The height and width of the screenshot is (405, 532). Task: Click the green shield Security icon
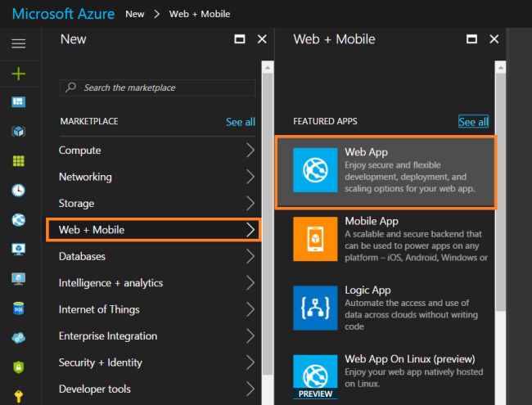18,367
